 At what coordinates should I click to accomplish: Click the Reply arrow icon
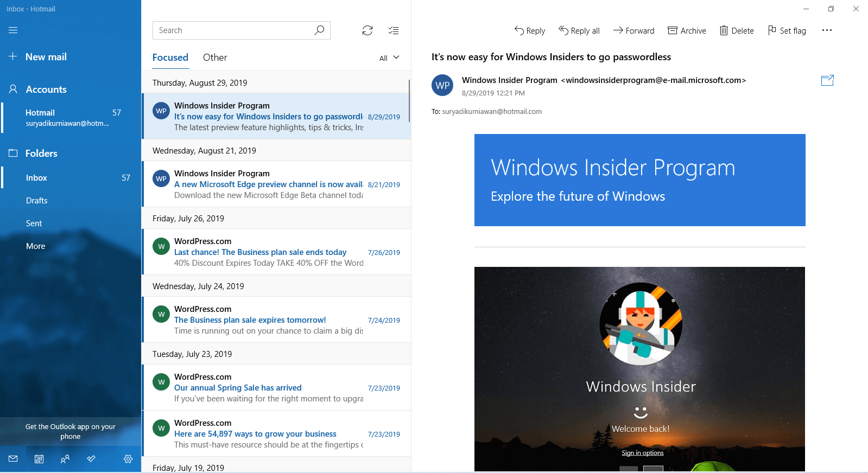point(519,30)
